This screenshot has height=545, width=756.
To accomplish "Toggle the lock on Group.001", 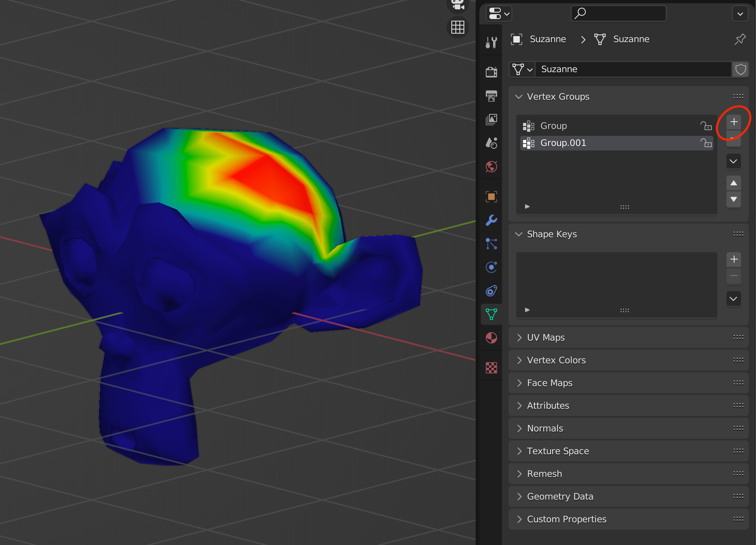I will point(706,143).
